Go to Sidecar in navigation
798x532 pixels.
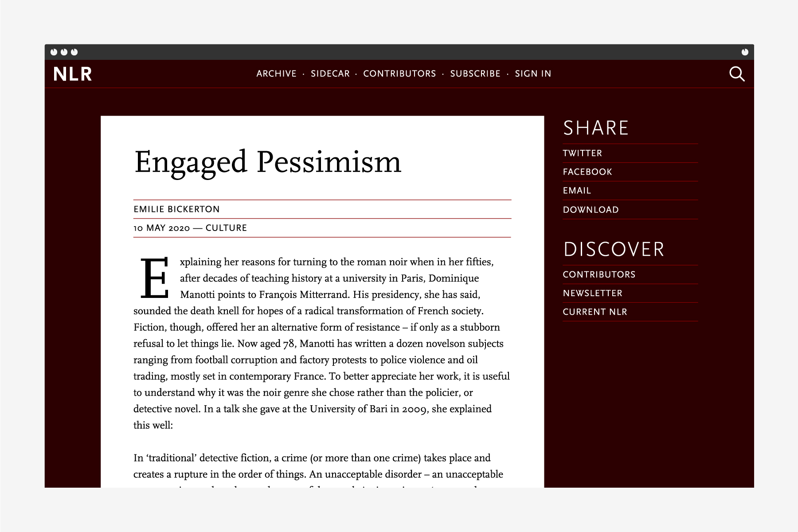tap(330, 74)
